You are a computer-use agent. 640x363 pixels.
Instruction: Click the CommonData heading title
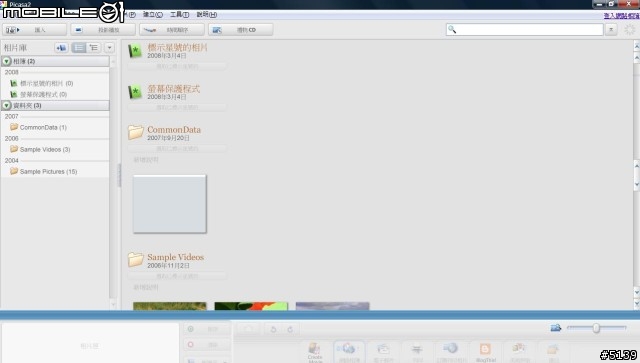tap(174, 129)
